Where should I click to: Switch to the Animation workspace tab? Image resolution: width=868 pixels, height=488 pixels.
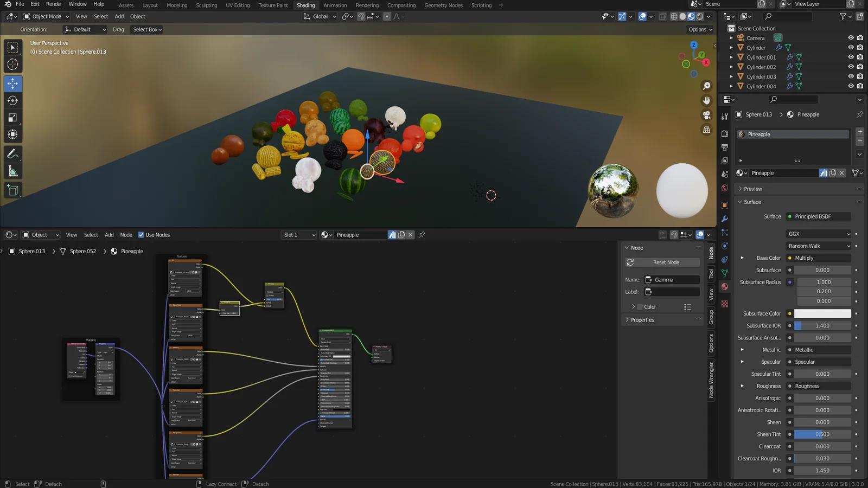[335, 5]
